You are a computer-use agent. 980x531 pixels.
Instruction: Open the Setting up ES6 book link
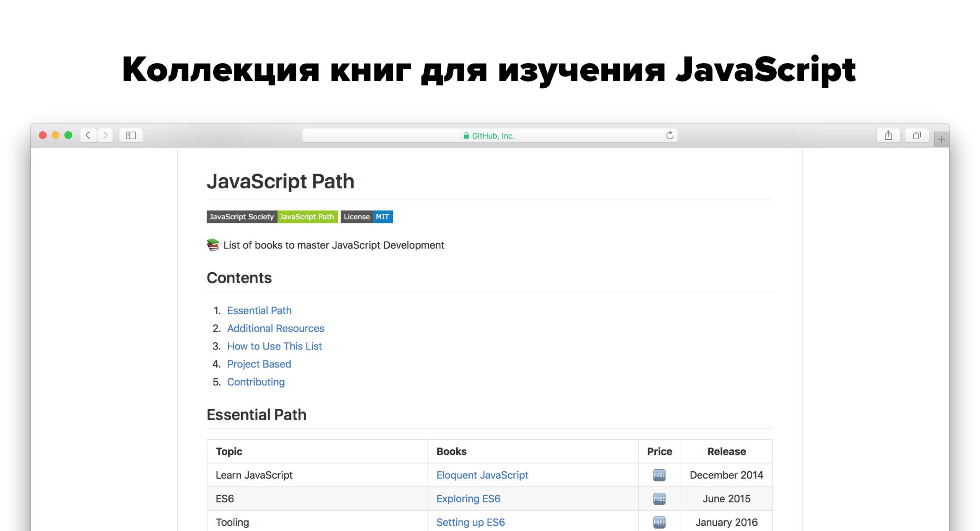(x=470, y=522)
